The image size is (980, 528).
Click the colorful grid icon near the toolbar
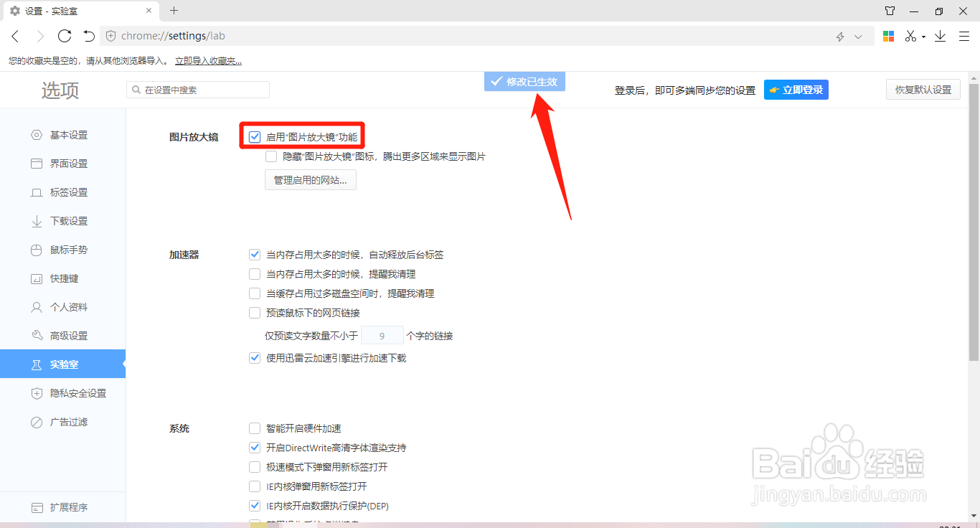[887, 35]
